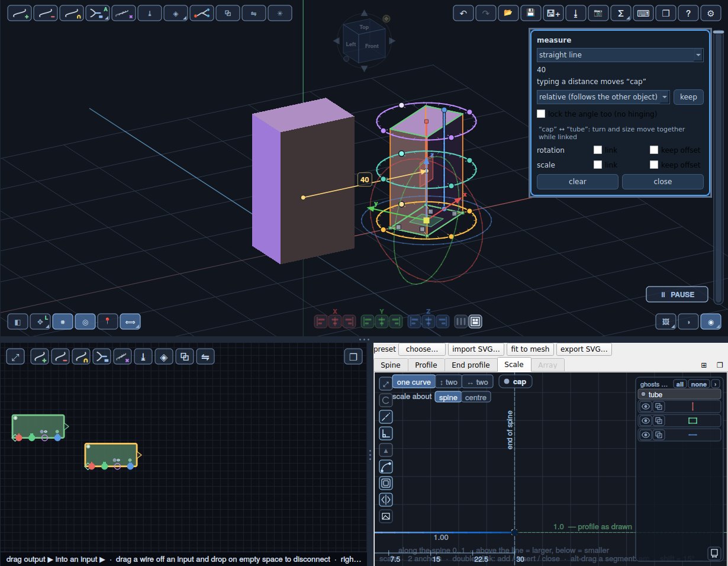Click the mirror icon in scale editor sidebar

point(386,500)
